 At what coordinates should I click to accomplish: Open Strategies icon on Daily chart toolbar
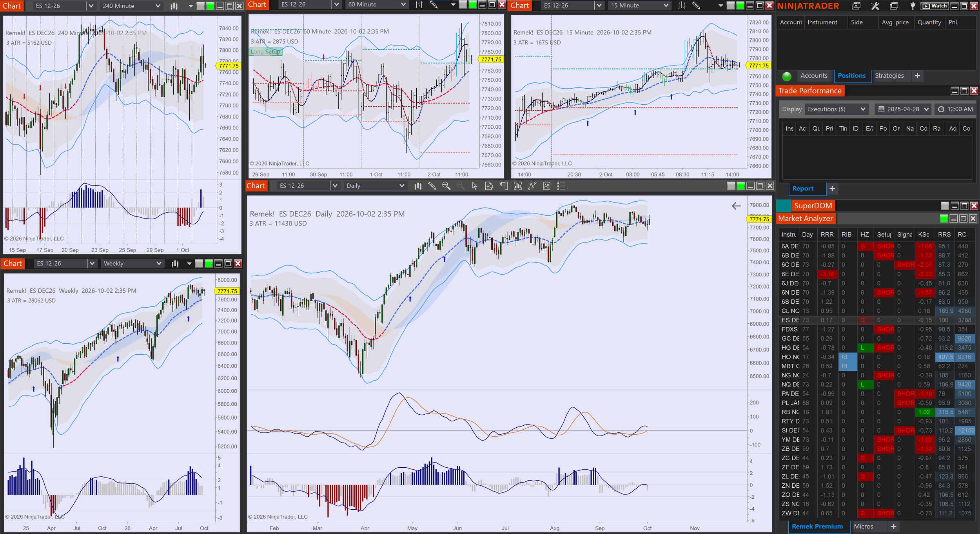[x=532, y=186]
